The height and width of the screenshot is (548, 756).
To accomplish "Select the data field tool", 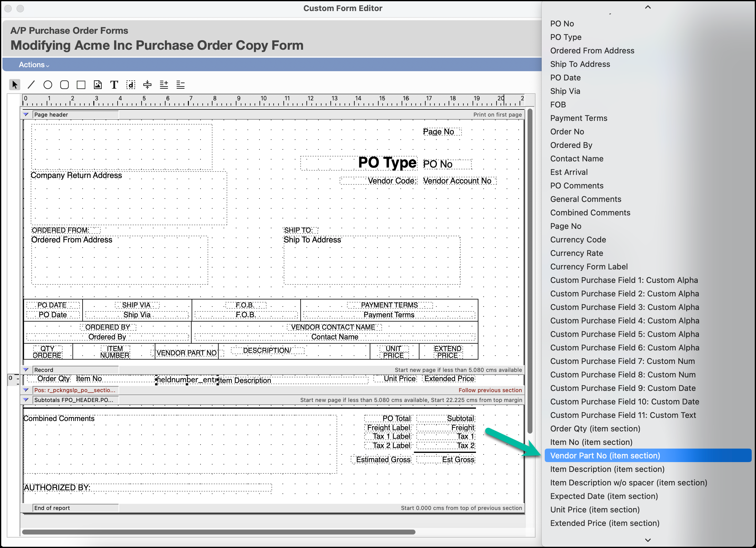I will (x=131, y=85).
